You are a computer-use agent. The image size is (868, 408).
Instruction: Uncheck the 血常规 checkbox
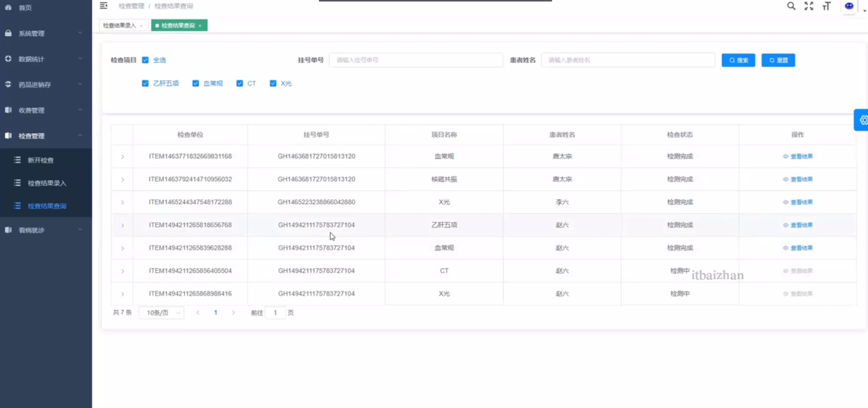coord(196,83)
